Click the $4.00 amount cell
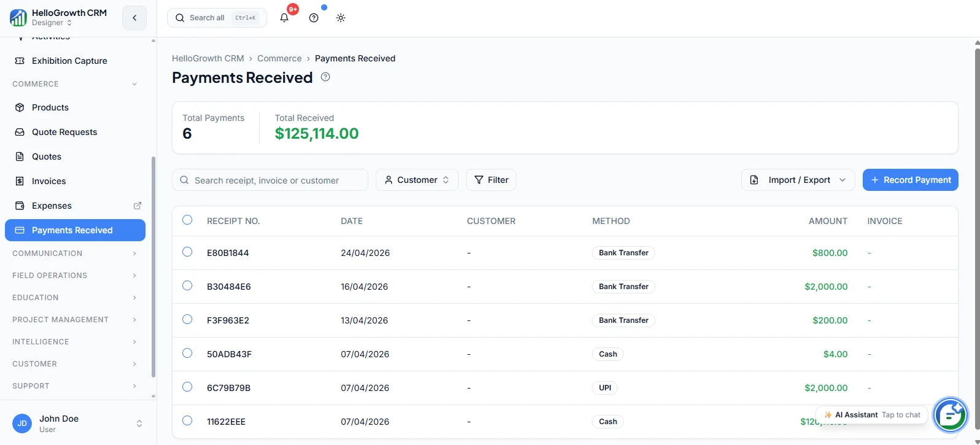 tap(836, 354)
